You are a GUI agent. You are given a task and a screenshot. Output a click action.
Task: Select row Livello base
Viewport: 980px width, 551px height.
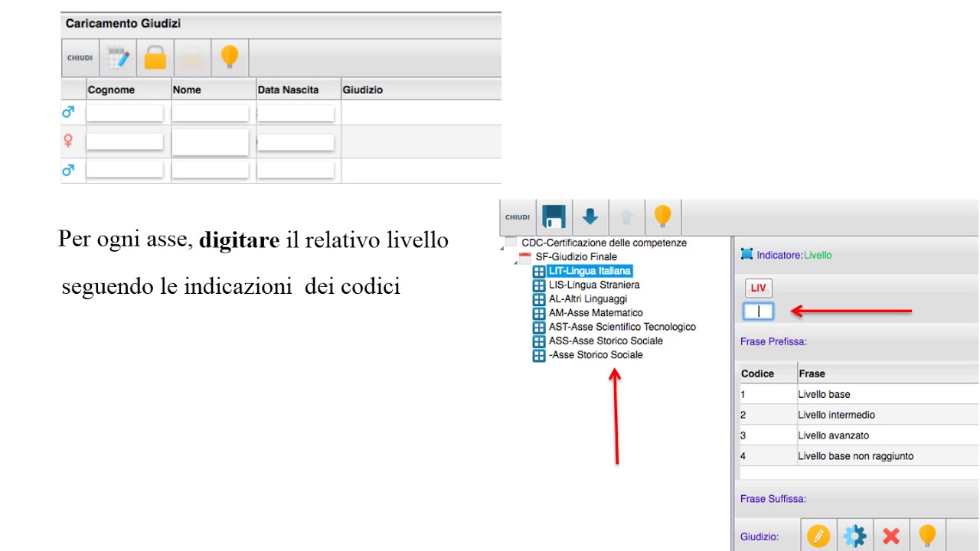pyautogui.click(x=858, y=394)
